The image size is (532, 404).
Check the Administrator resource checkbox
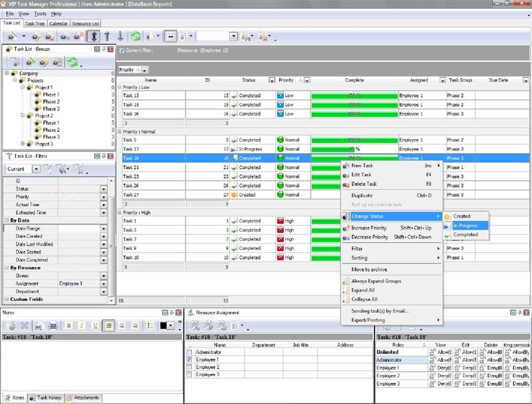tap(190, 352)
